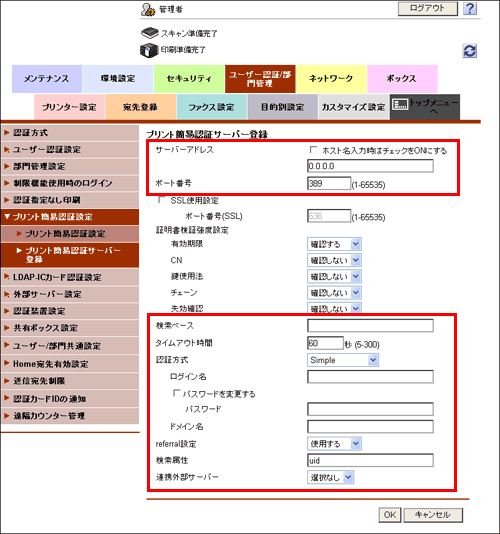
Task: Switch to the ネットワーク tab
Action: pos(331,79)
